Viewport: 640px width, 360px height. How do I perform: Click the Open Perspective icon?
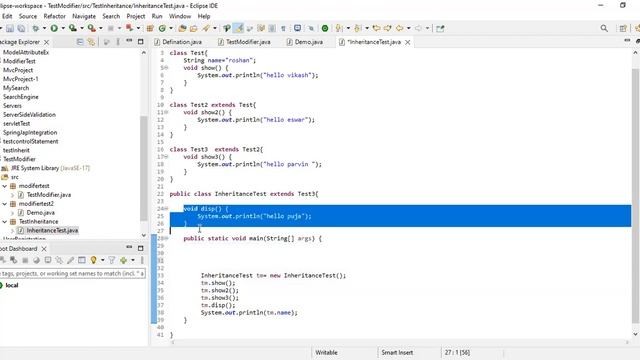coord(623,28)
